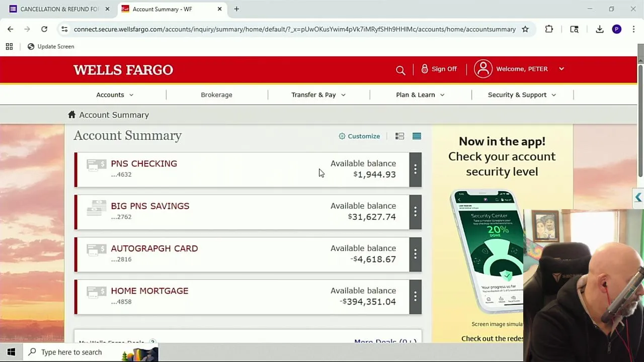Image resolution: width=644 pixels, height=362 pixels.
Task: Switch to detailed list view icon
Action: (x=399, y=136)
